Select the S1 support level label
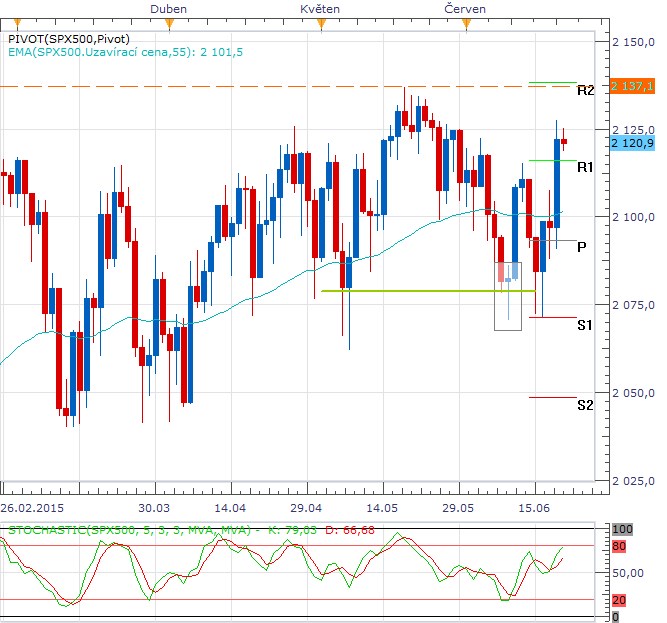Image resolution: width=667 pixels, height=623 pixels. (584, 325)
